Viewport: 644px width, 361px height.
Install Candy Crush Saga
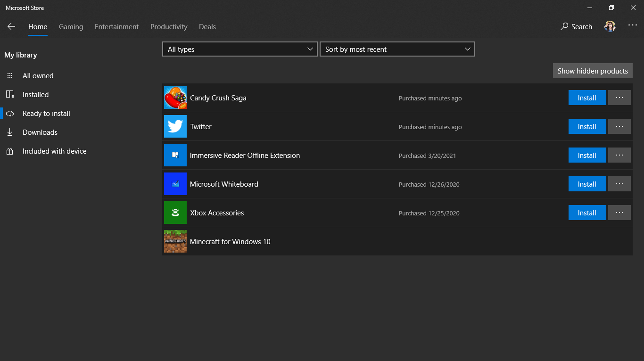pos(587,98)
